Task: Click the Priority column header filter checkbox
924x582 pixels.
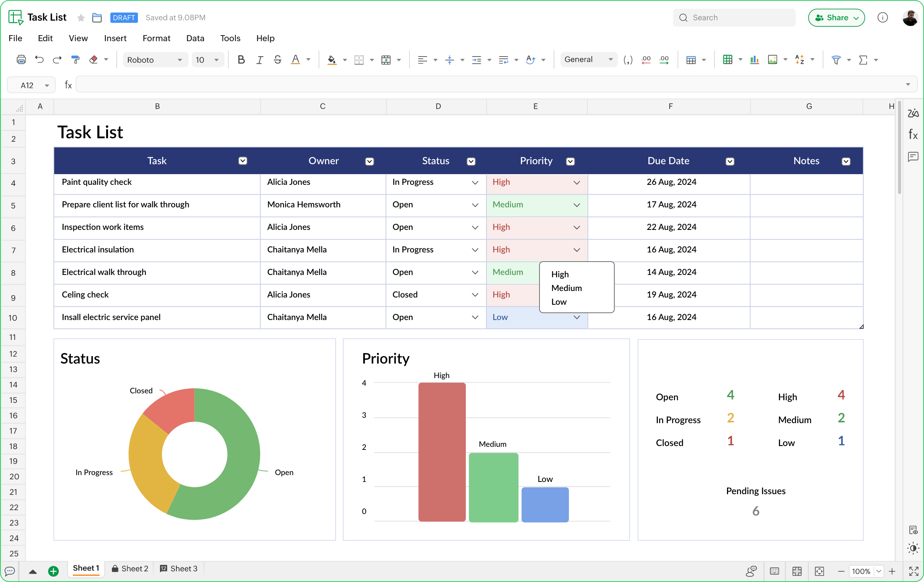Action: [570, 161]
